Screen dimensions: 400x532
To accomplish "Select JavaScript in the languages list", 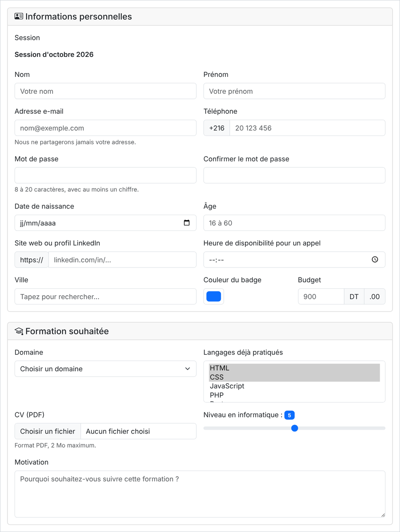I will coord(294,386).
